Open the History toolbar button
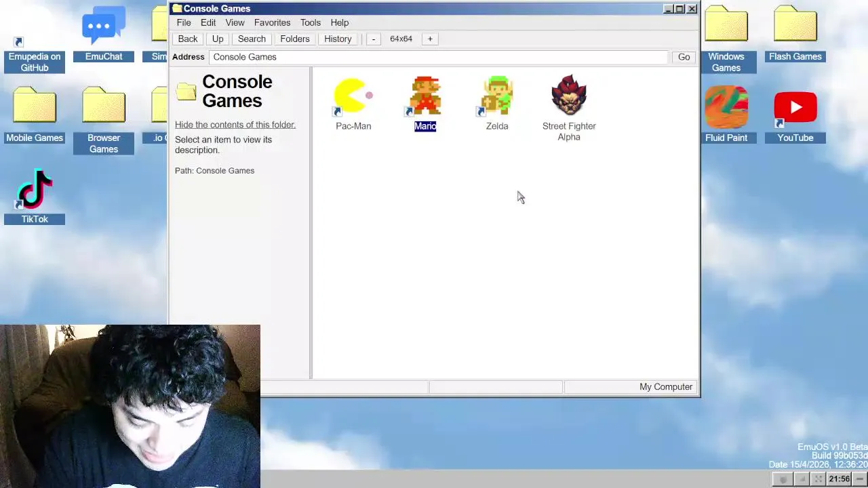This screenshot has height=488, width=868. 338,39
